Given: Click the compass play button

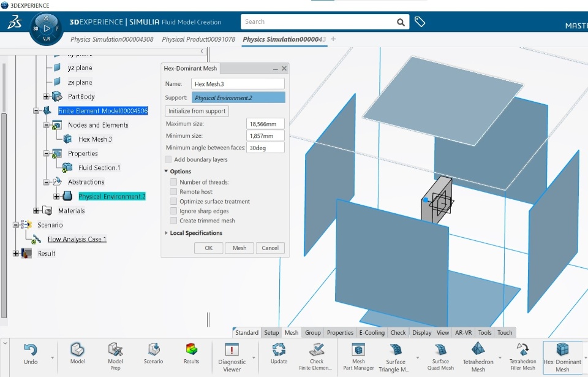Looking at the screenshot, I should pyautogui.click(x=47, y=28).
